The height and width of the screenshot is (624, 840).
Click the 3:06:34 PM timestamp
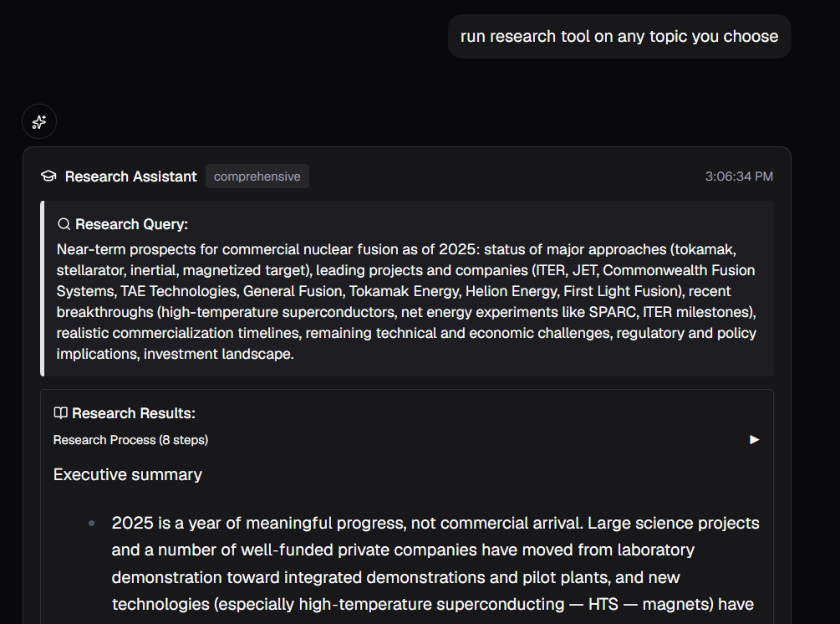739,176
